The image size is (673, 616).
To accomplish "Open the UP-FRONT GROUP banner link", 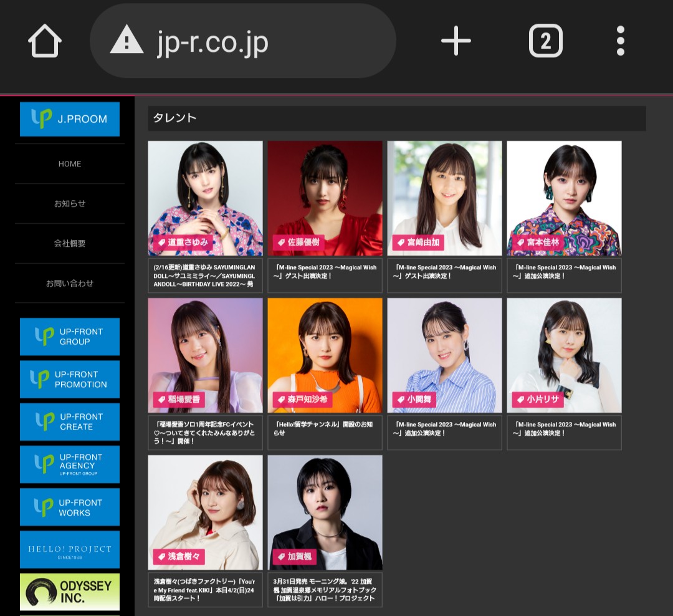I will (x=70, y=337).
